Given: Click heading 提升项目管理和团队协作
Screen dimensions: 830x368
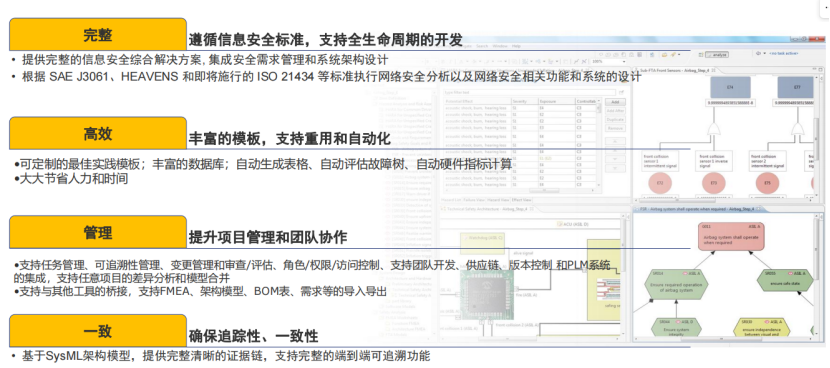Looking at the screenshot, I should pyautogui.click(x=267, y=237).
